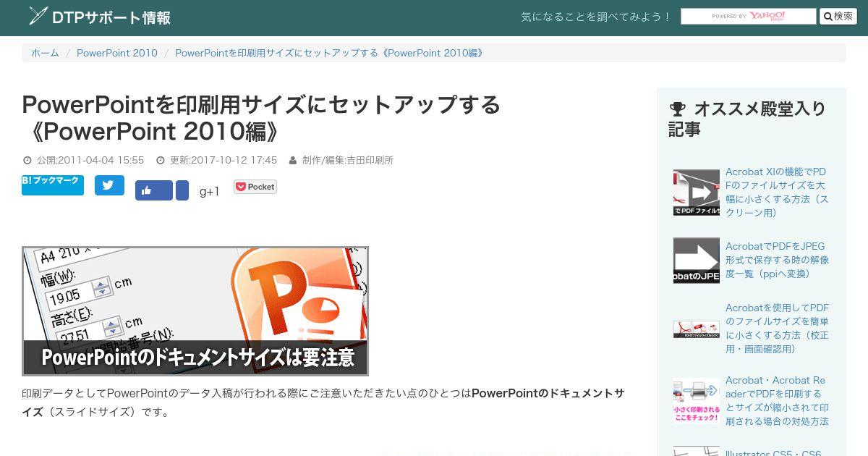The height and width of the screenshot is (456, 868).
Task: Open PowerPoint 2010 breadcrumb link
Action: pos(117,53)
